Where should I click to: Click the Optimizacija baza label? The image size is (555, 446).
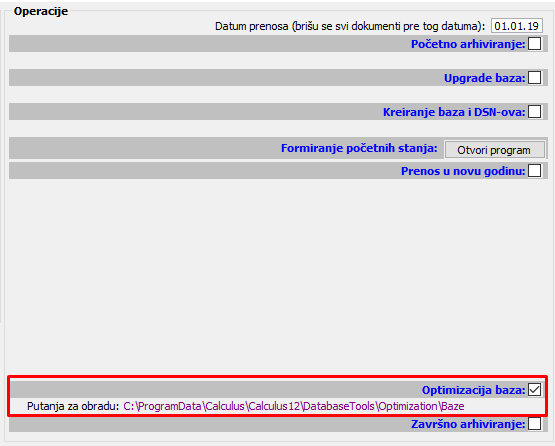click(x=474, y=390)
